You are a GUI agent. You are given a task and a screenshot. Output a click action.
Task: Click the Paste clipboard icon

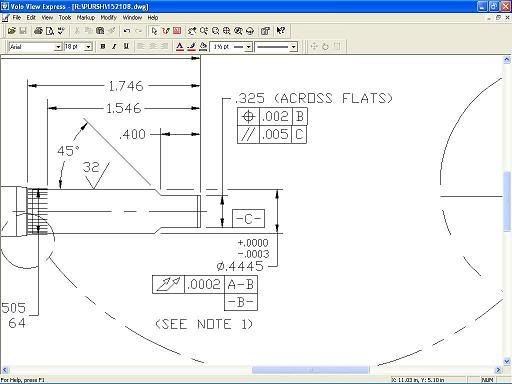click(100, 31)
